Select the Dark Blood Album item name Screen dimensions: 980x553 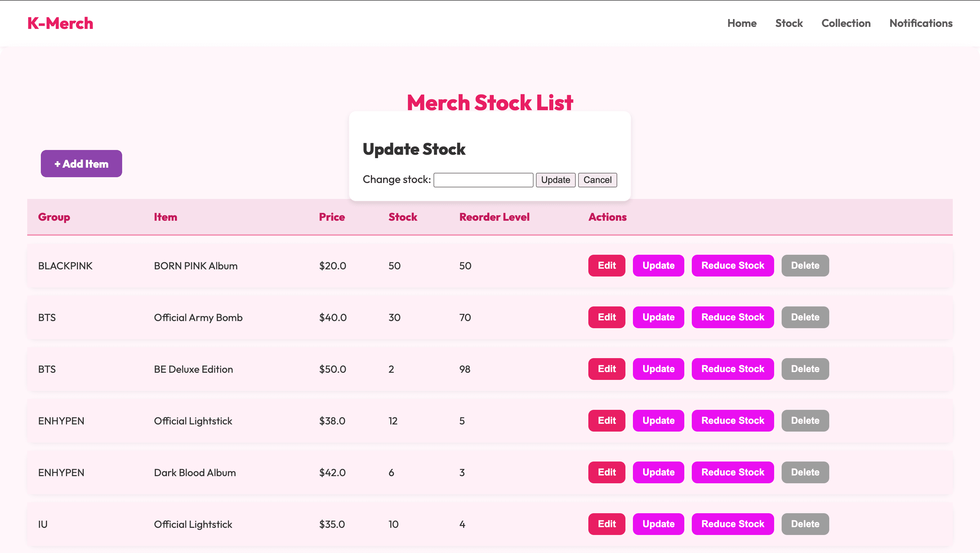[x=195, y=473]
